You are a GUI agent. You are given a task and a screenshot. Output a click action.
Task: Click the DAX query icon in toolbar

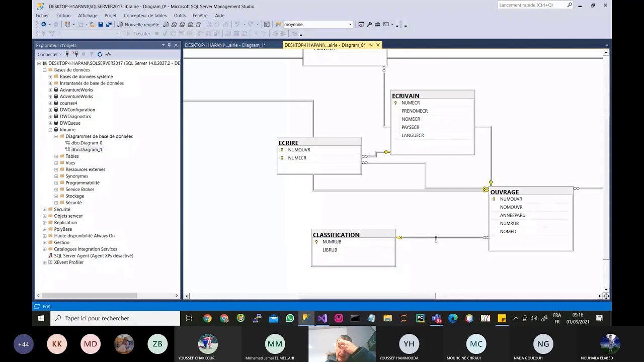coord(199,25)
